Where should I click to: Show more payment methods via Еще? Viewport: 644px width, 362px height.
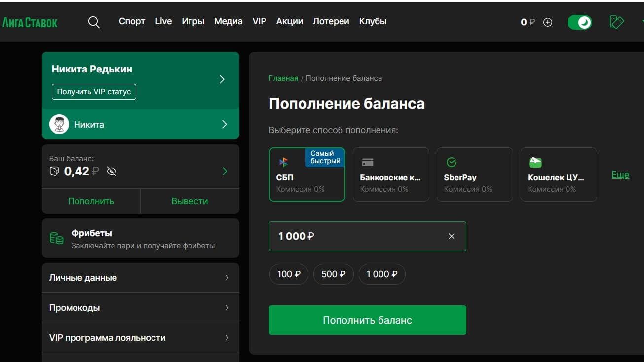pos(620,175)
